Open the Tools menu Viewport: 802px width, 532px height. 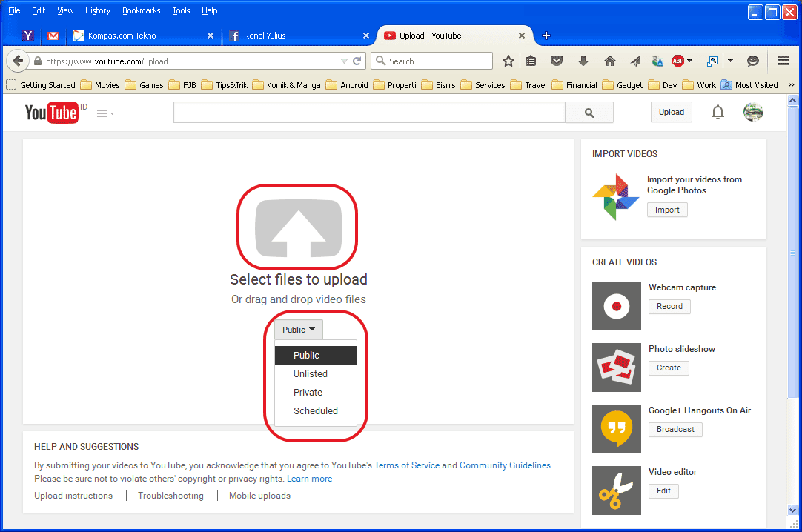tap(181, 10)
